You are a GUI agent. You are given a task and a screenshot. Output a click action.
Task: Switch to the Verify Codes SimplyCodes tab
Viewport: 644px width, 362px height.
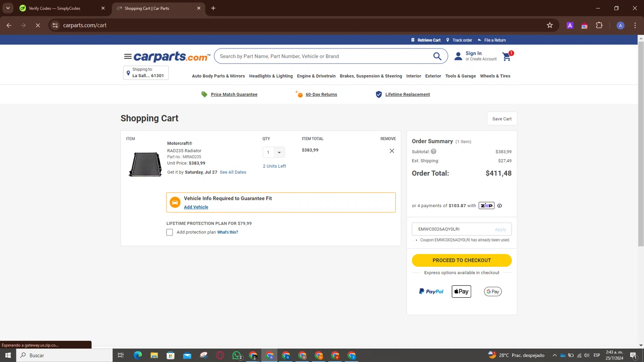click(x=60, y=8)
